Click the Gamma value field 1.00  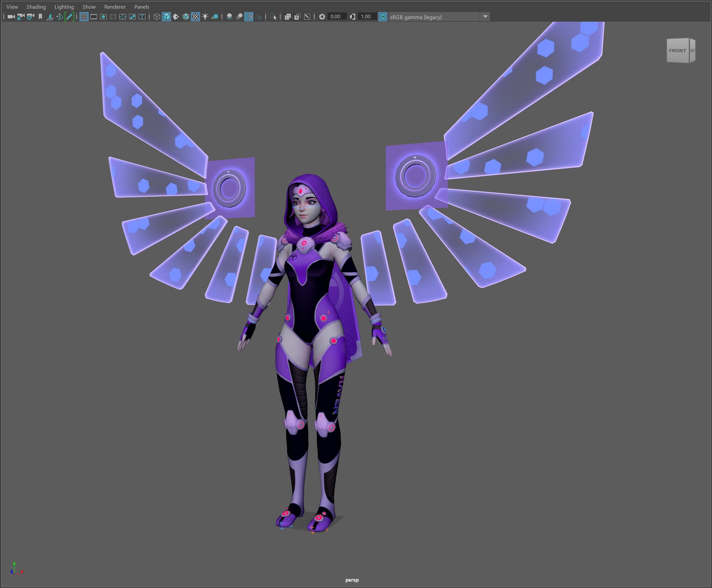[x=368, y=17]
